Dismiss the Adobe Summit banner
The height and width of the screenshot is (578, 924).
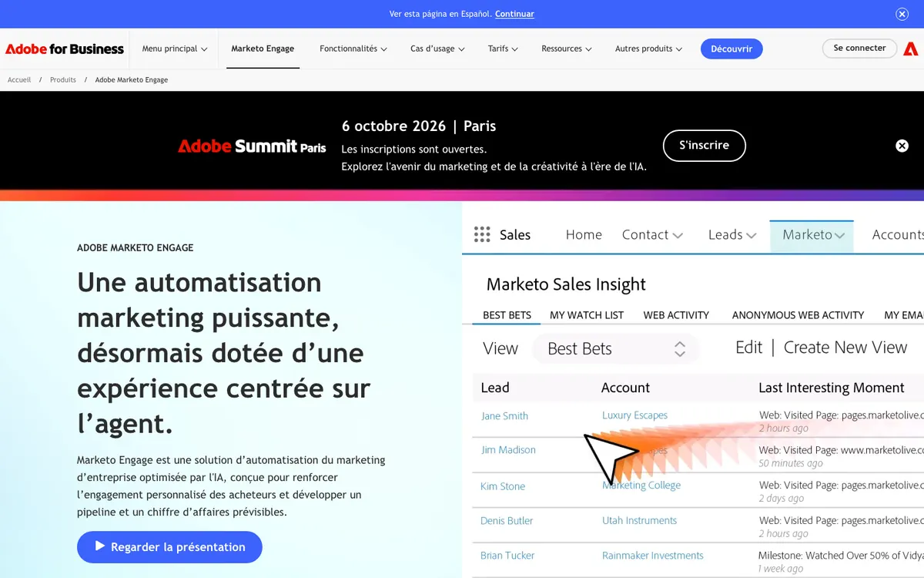click(902, 146)
